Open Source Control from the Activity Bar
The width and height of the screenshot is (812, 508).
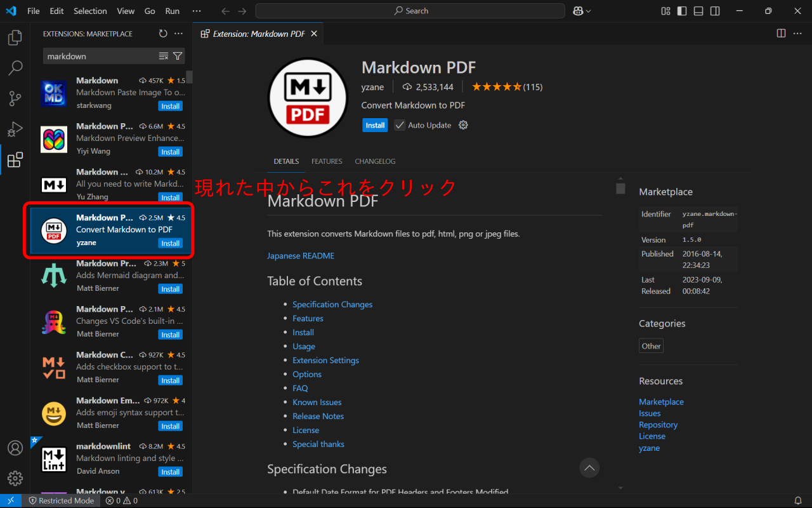[15, 98]
